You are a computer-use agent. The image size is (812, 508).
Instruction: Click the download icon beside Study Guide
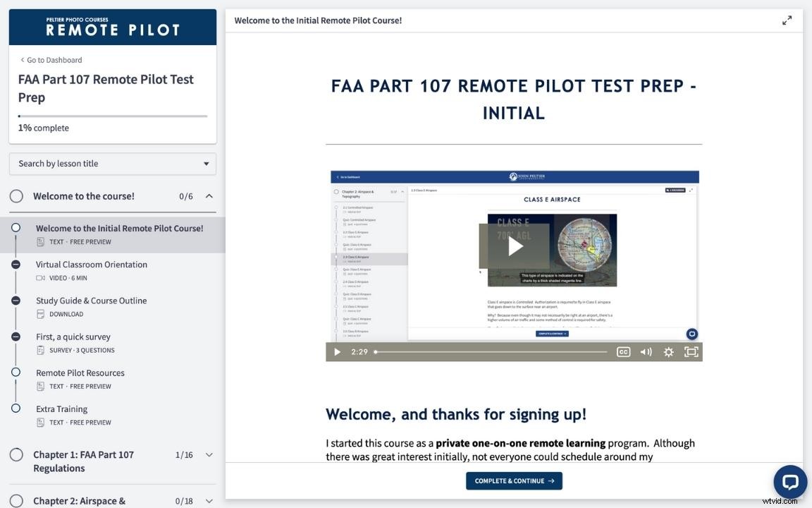point(40,313)
